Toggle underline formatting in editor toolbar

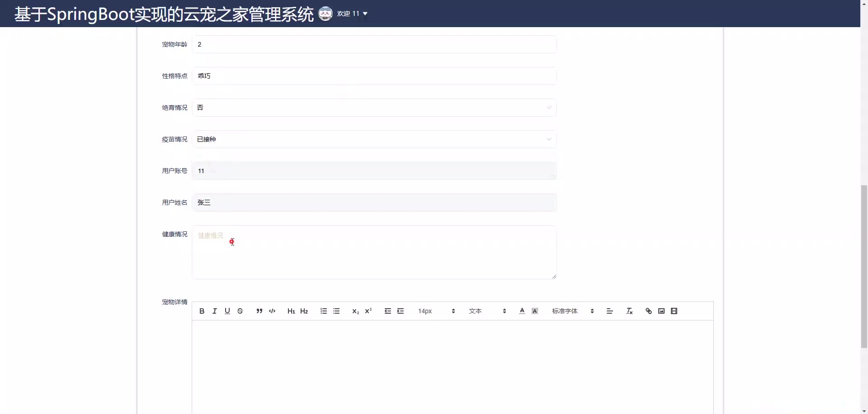point(227,311)
